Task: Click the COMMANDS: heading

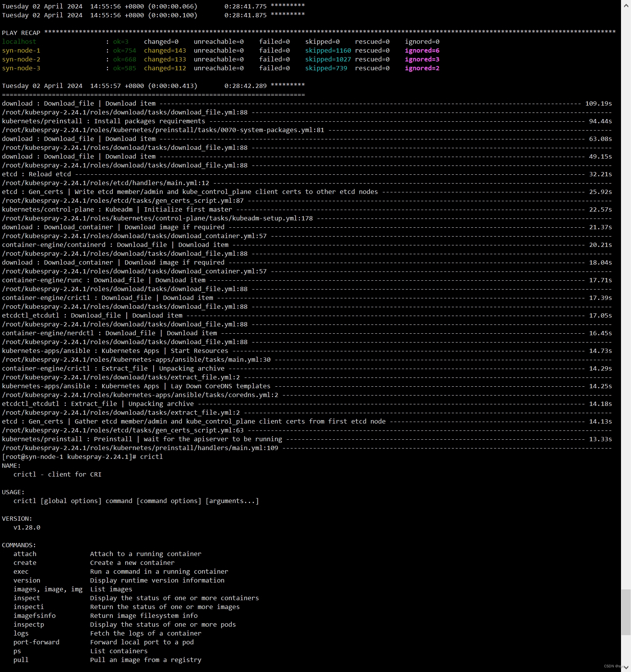Action: point(19,545)
